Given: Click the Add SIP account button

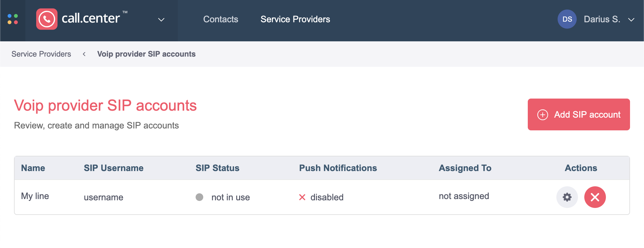Looking at the screenshot, I should coord(579,114).
